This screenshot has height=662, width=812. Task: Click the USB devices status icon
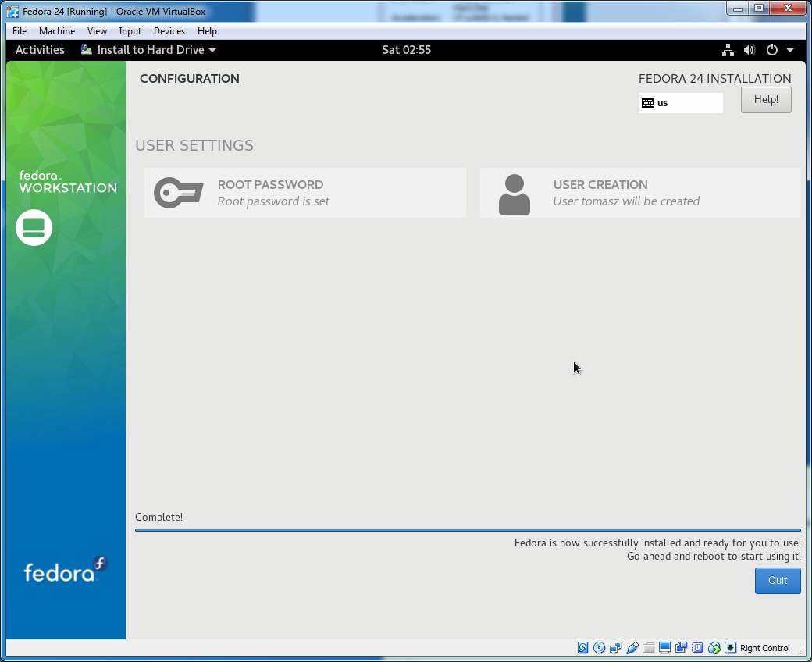(x=632, y=647)
